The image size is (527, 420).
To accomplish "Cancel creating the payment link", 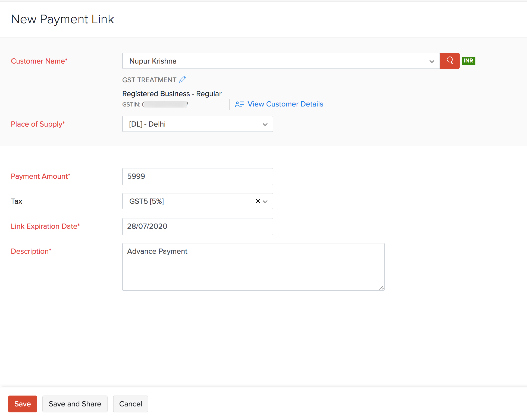I will tap(130, 404).
